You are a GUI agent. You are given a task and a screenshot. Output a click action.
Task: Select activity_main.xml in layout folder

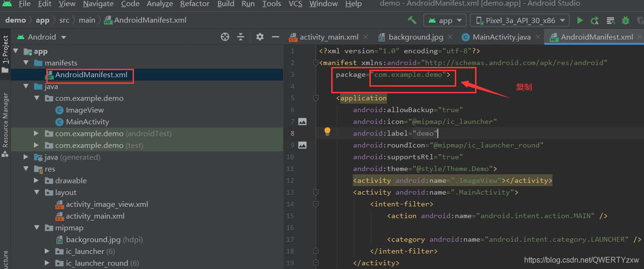pyautogui.click(x=95, y=216)
